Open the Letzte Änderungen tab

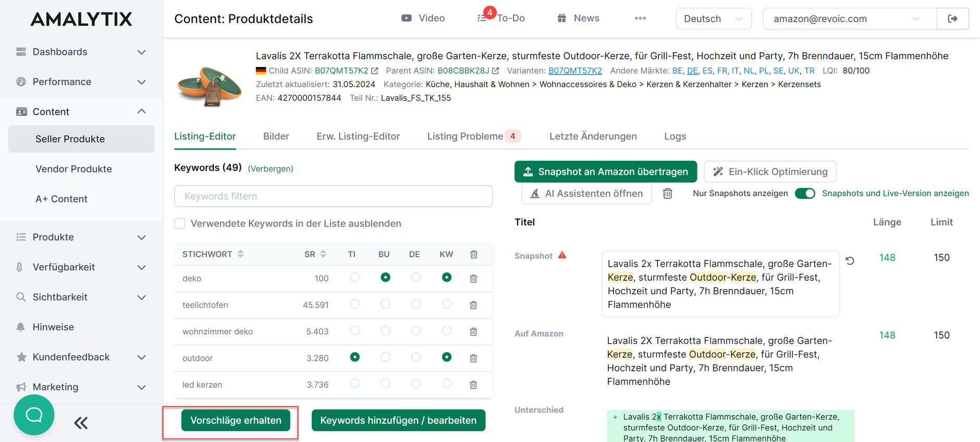593,136
